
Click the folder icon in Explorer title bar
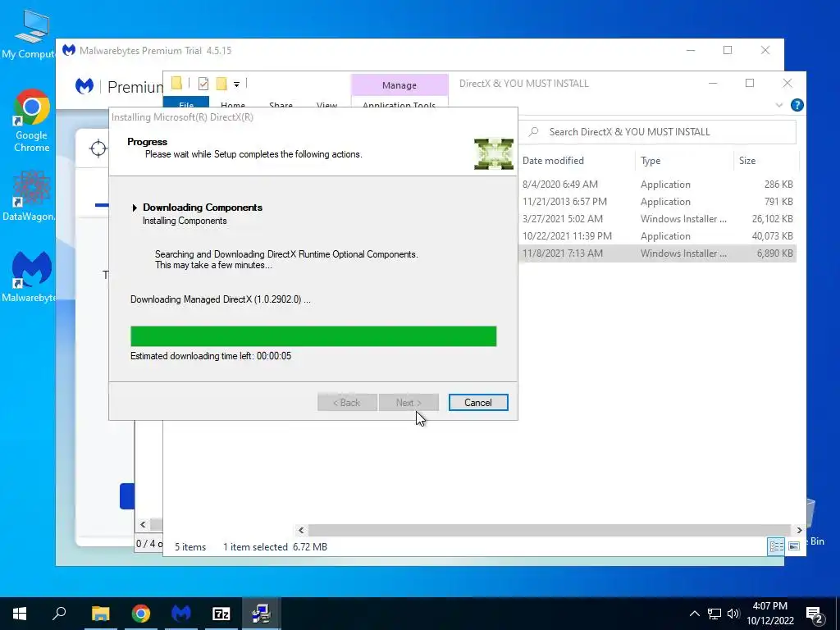point(176,83)
